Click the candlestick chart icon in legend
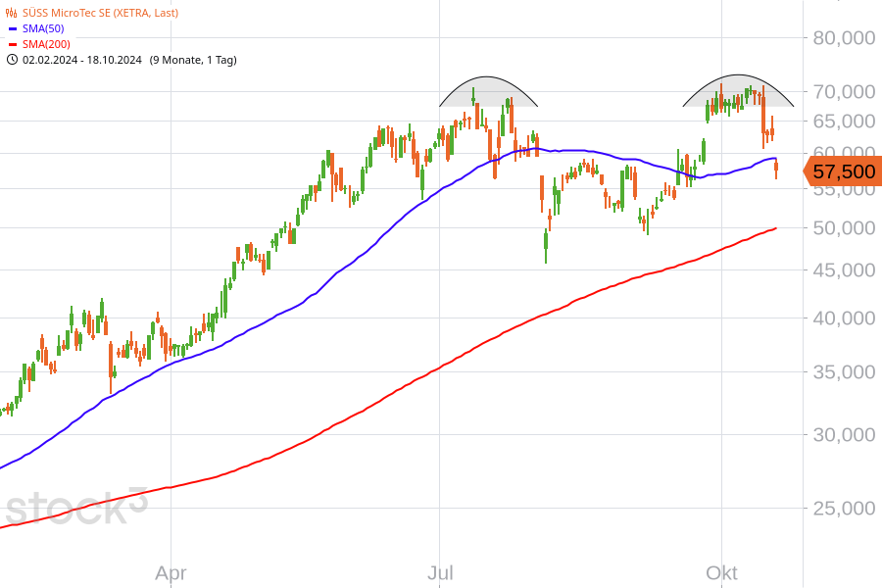Viewport: 882px width, 588px height. [11, 13]
